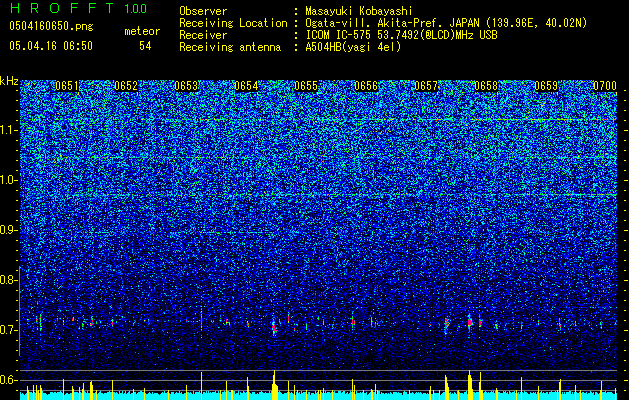
Task: Click the A504HB(yagi 4el) antenna text
Action: tap(353, 47)
